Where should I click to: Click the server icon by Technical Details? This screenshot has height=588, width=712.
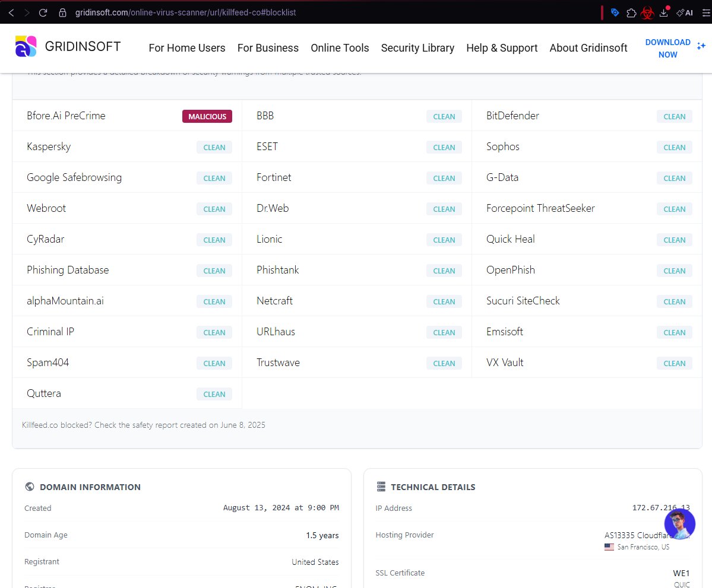click(381, 487)
